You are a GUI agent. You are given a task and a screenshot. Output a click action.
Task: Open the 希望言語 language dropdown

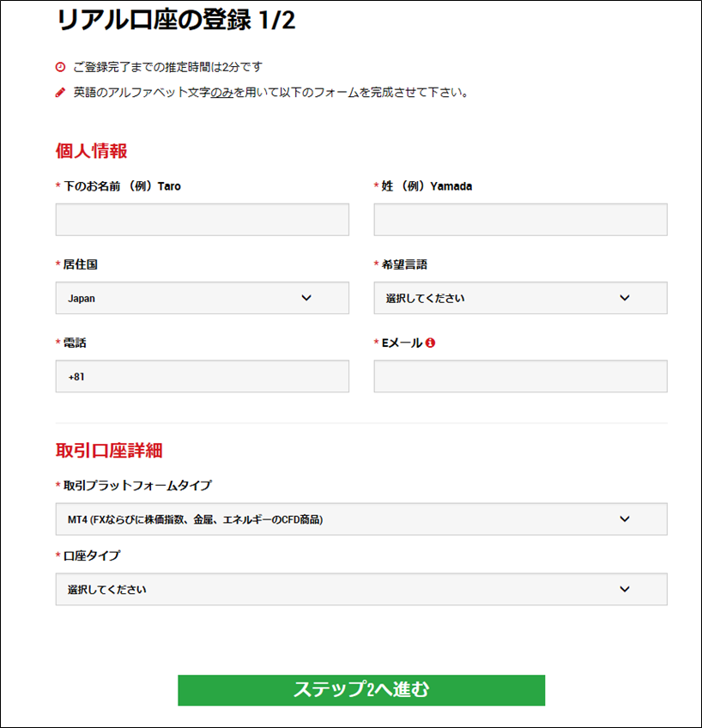click(521, 298)
